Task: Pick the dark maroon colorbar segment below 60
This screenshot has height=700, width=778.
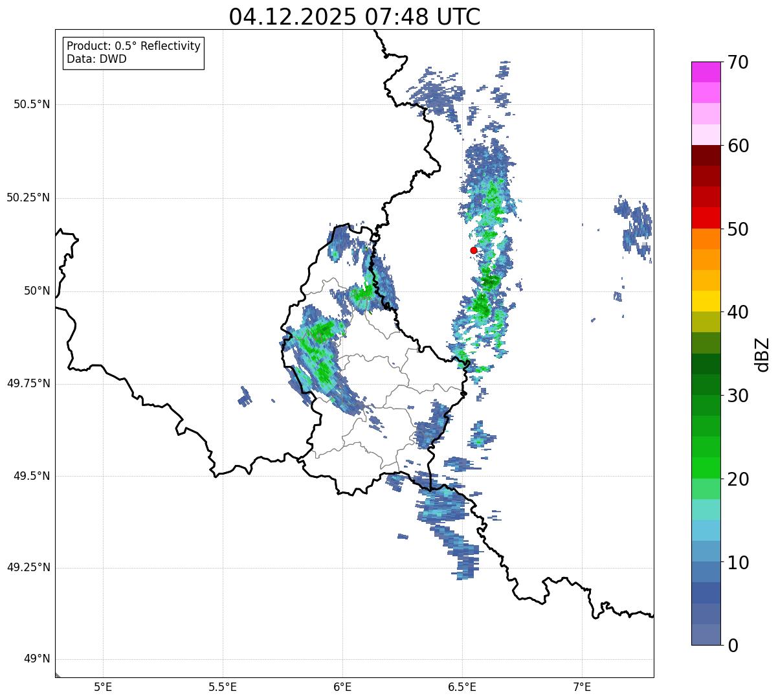Action: click(x=706, y=155)
